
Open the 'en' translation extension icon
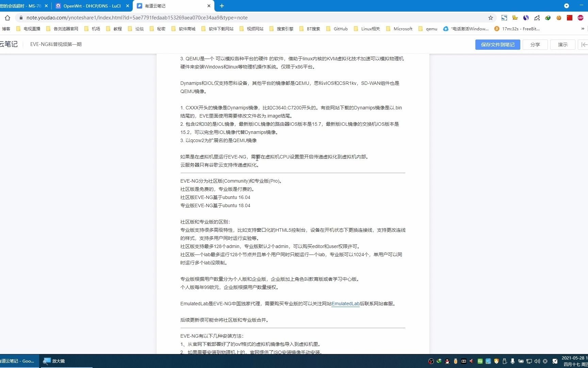pyautogui.click(x=537, y=18)
